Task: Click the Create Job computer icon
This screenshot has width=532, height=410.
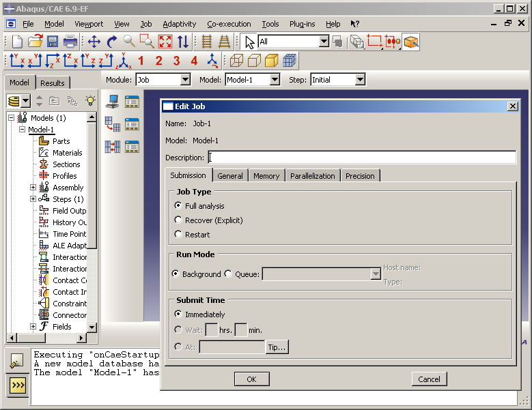Action: [x=112, y=102]
